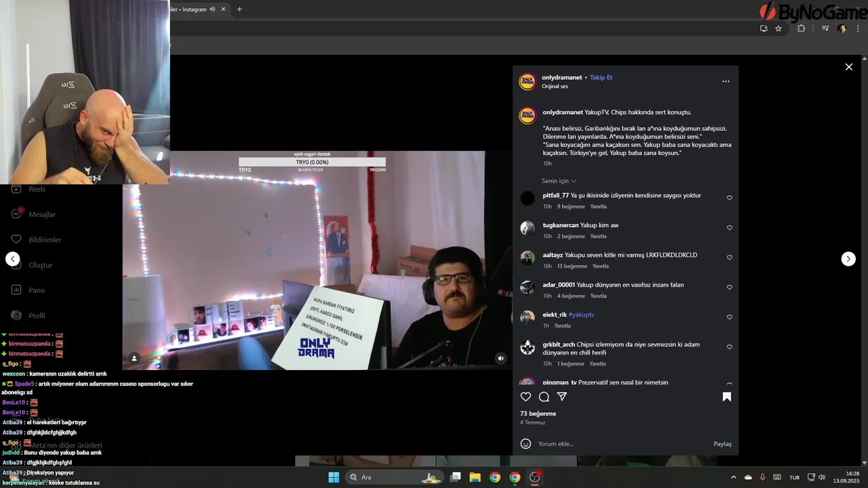The width and height of the screenshot is (868, 488).
Task: Select the Instagram browser tab
Action: (x=197, y=9)
